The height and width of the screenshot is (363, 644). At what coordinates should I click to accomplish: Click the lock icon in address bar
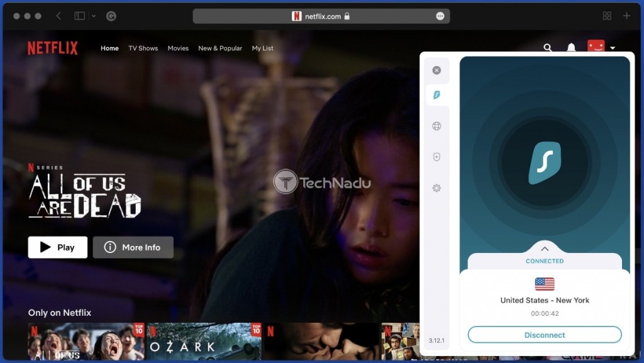point(347,16)
